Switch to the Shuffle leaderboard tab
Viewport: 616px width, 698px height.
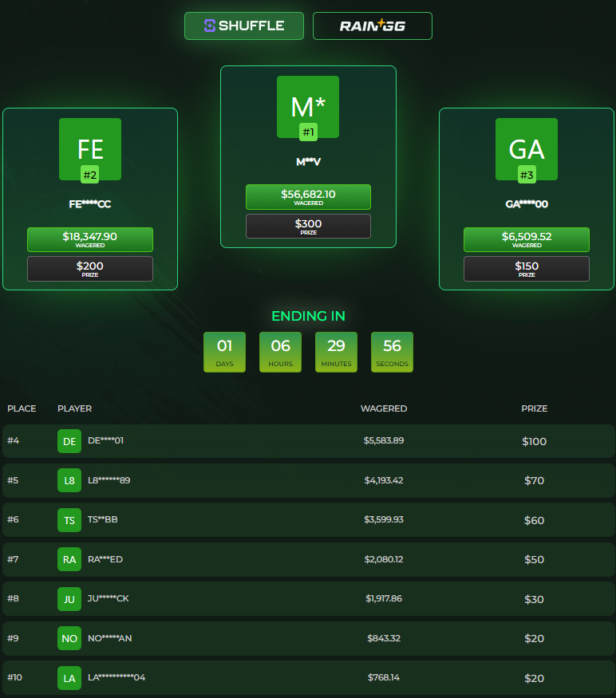pyautogui.click(x=244, y=26)
